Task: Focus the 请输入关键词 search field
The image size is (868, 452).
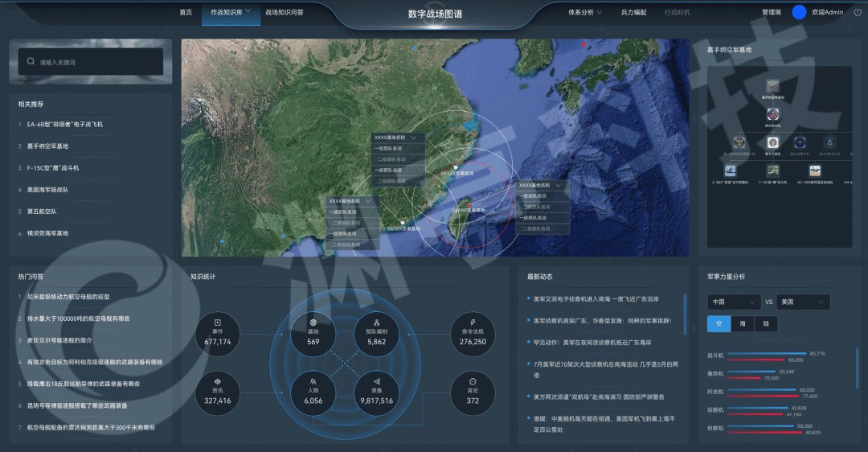Action: [x=91, y=61]
